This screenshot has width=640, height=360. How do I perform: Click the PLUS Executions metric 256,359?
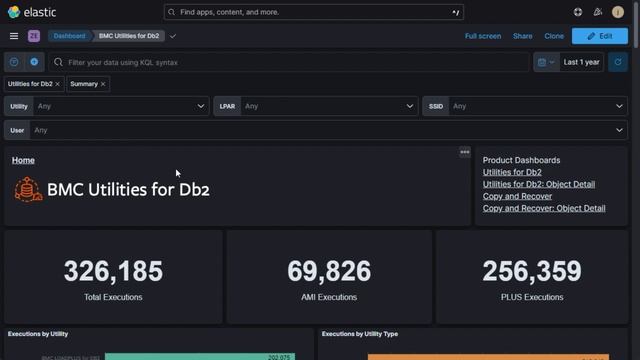point(532,271)
